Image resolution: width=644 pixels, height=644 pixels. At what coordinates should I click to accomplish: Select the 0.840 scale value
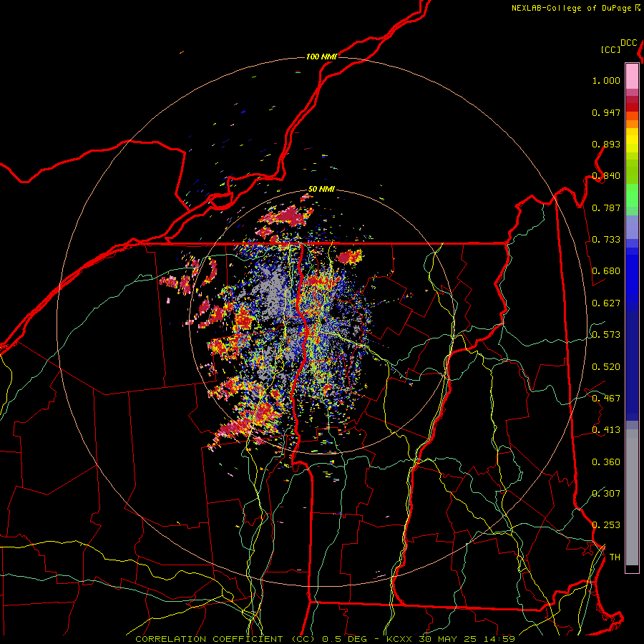coord(606,176)
